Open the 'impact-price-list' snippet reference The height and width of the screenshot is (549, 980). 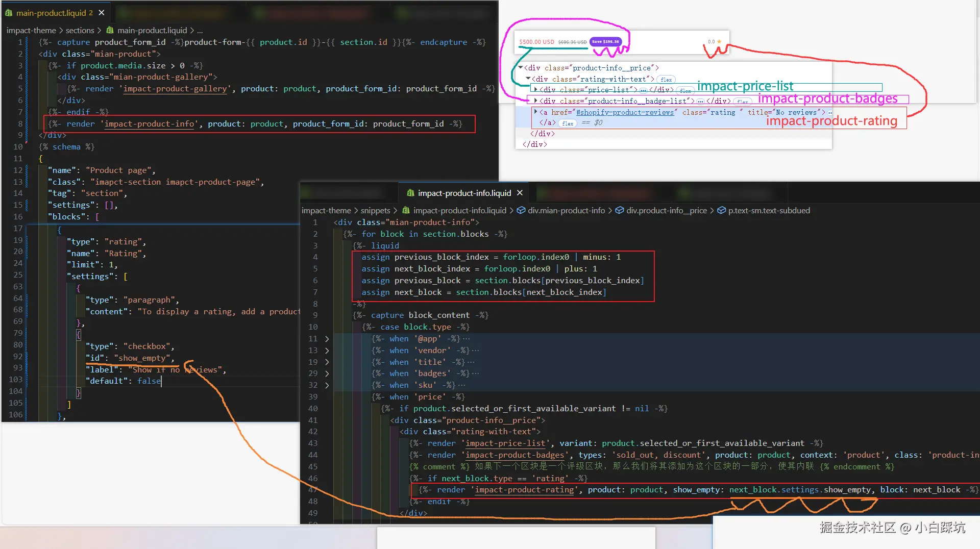point(505,443)
